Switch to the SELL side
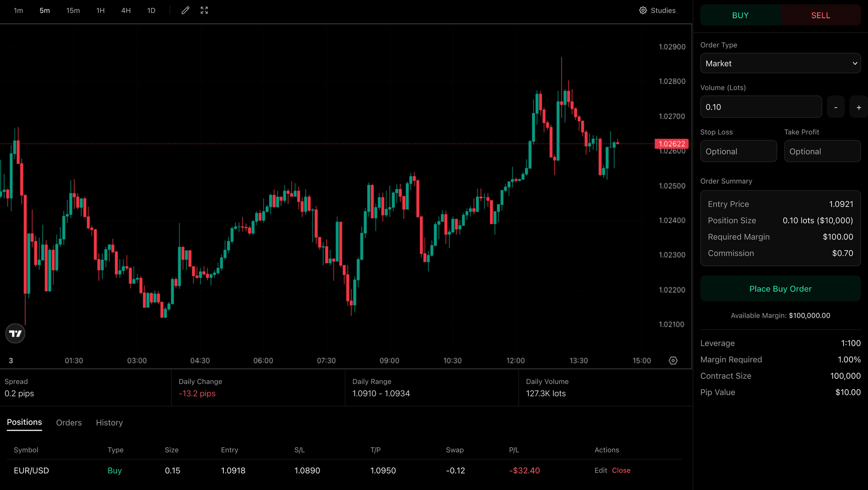Viewport: 868px width, 490px height. [821, 15]
